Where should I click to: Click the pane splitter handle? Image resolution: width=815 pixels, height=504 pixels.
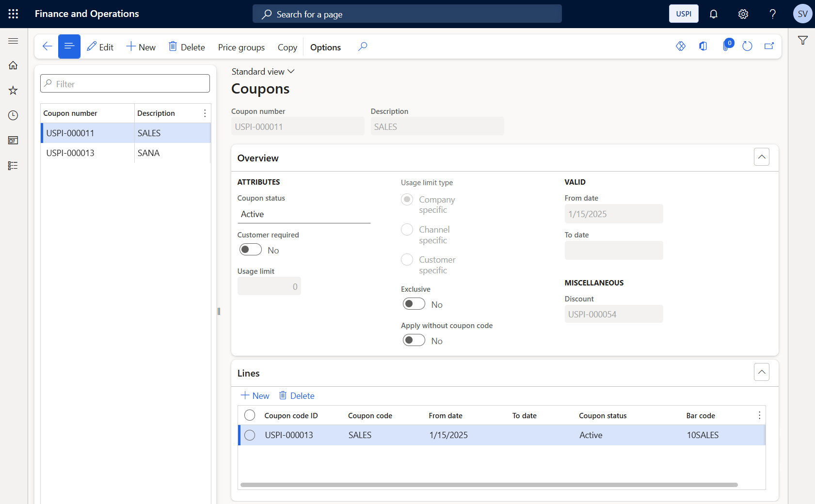(x=219, y=312)
